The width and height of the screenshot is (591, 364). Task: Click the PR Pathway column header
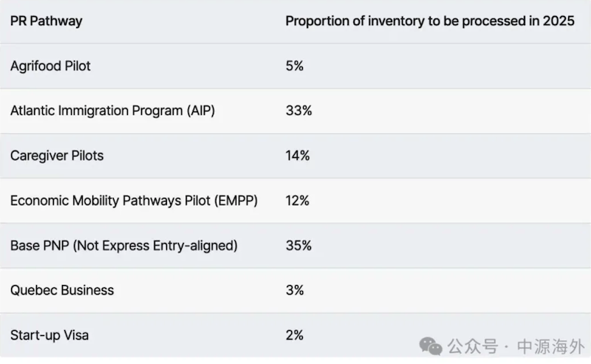click(46, 21)
